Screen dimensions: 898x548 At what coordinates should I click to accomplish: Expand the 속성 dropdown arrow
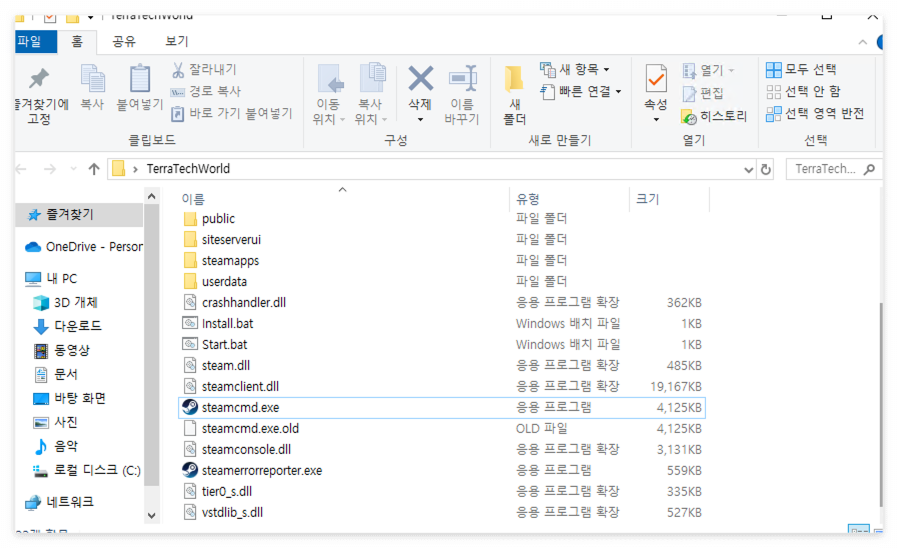pyautogui.click(x=656, y=119)
